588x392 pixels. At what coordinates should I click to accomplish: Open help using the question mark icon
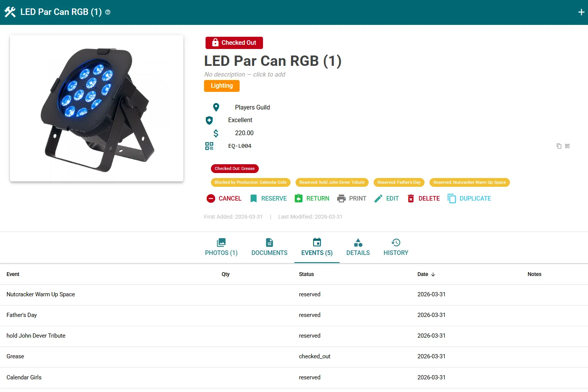[108, 12]
